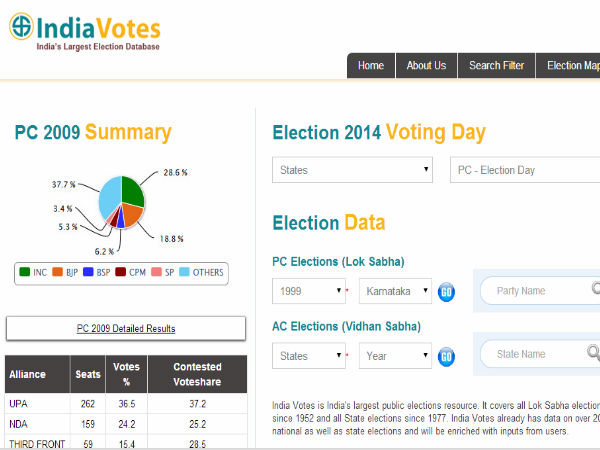Open the PC 2009 Detailed Results link
Image resolution: width=600 pixels, height=450 pixels.
click(x=126, y=328)
